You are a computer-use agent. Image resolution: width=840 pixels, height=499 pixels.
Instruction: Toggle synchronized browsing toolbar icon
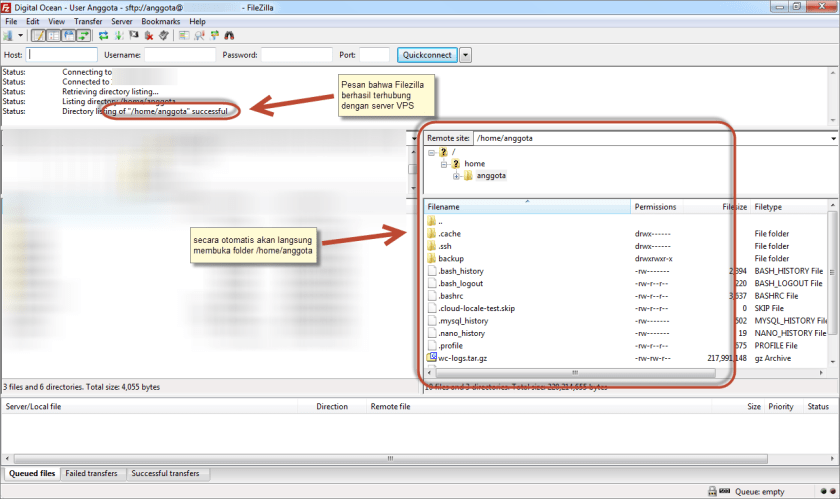tap(214, 35)
